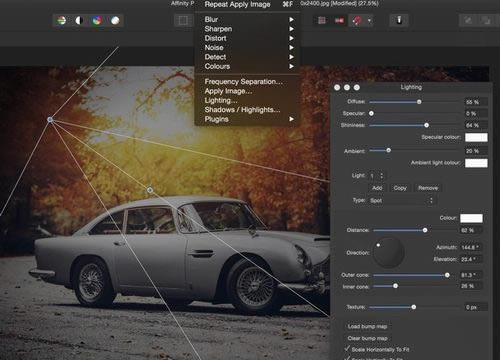Click the Distance percentage field

coord(471,230)
